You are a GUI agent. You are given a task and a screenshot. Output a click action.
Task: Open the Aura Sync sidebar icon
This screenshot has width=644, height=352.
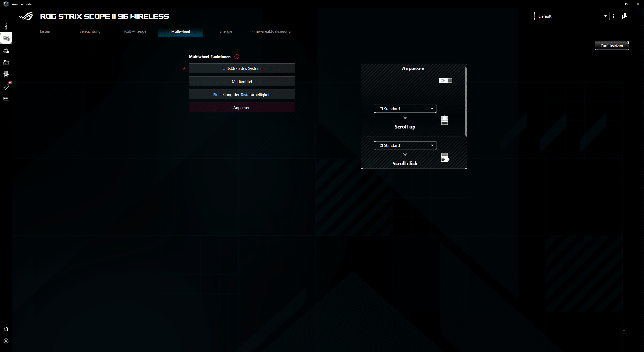pyautogui.click(x=6, y=51)
